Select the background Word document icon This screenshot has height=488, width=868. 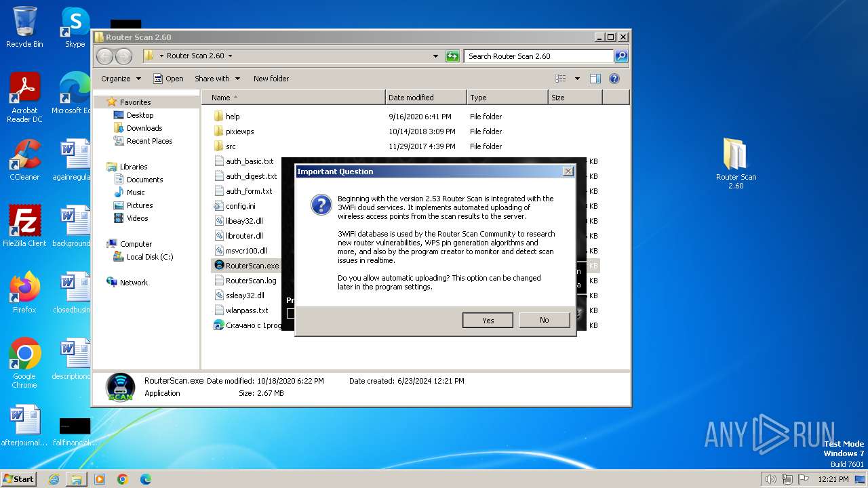[x=72, y=226]
